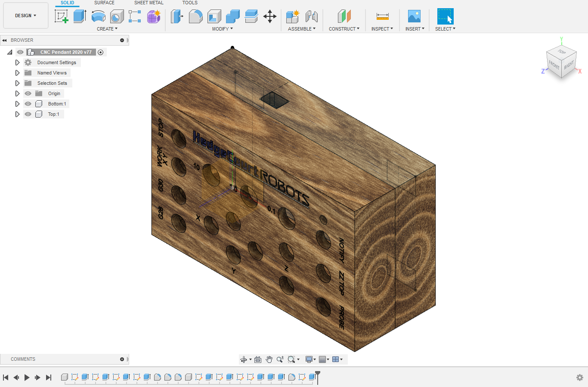Open the CONSTRUCT dropdown menu
This screenshot has width=588, height=387.
(x=344, y=29)
